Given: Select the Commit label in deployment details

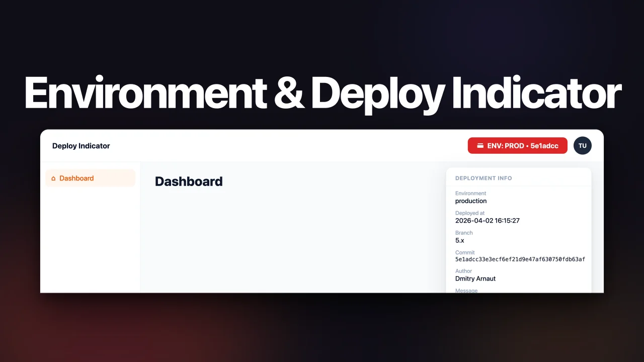Looking at the screenshot, I should tap(464, 252).
